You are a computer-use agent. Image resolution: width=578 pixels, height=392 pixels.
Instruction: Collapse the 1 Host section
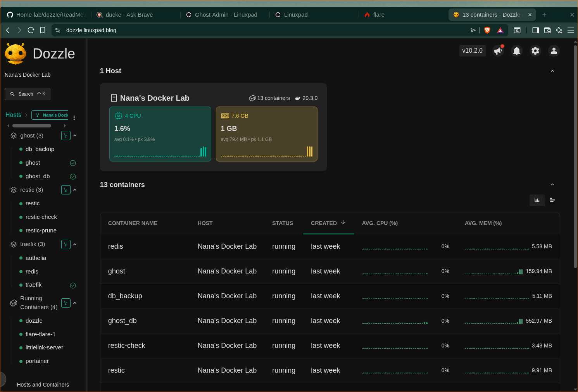pyautogui.click(x=552, y=71)
